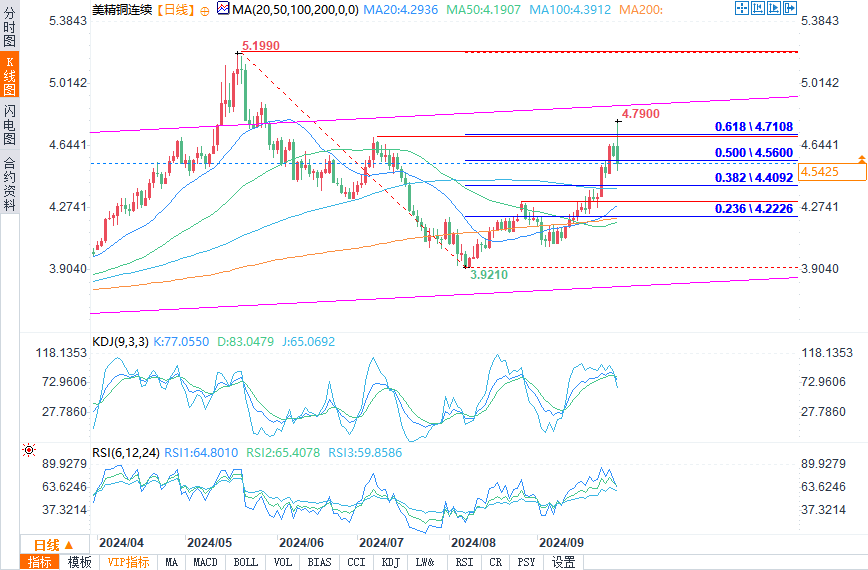
Task: Click the MA(20,50,100,200,0,0) parameters label
Action: pos(295,10)
